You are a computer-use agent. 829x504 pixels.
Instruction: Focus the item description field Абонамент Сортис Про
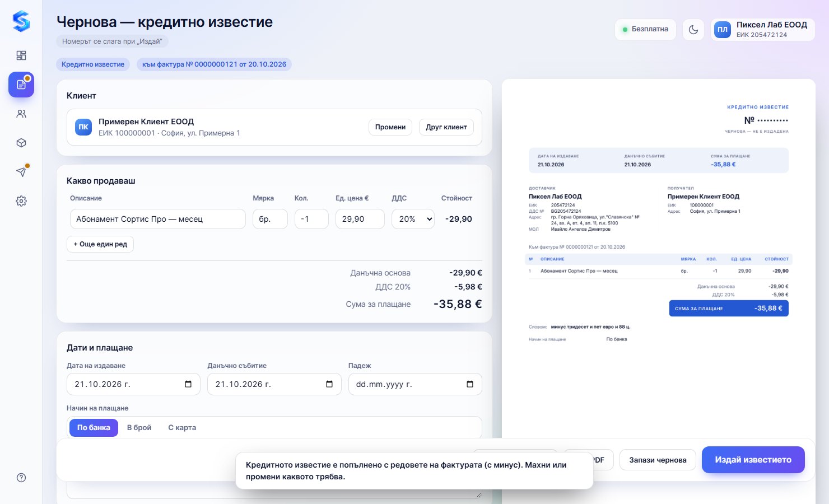tap(158, 219)
